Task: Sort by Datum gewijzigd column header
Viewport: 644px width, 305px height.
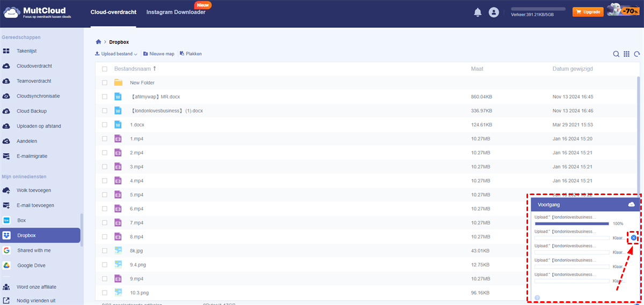Action: tap(573, 69)
